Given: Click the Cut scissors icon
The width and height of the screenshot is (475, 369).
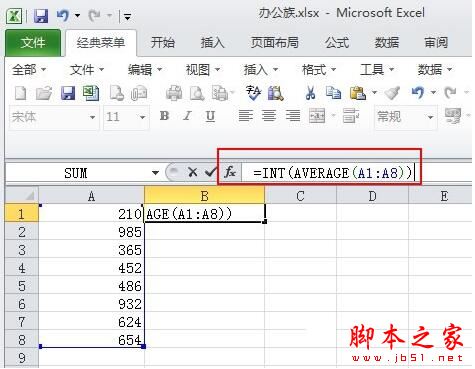Looking at the screenshot, I should coord(310,93).
